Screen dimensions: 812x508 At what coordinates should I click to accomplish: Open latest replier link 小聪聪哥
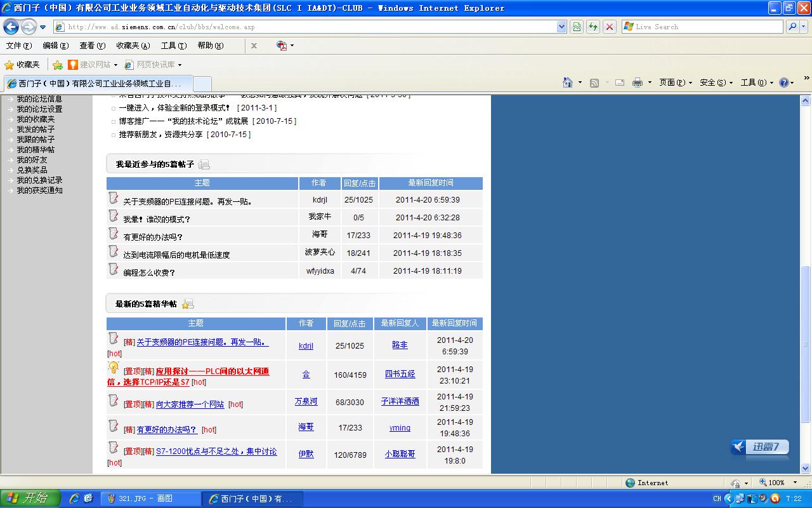(400, 455)
